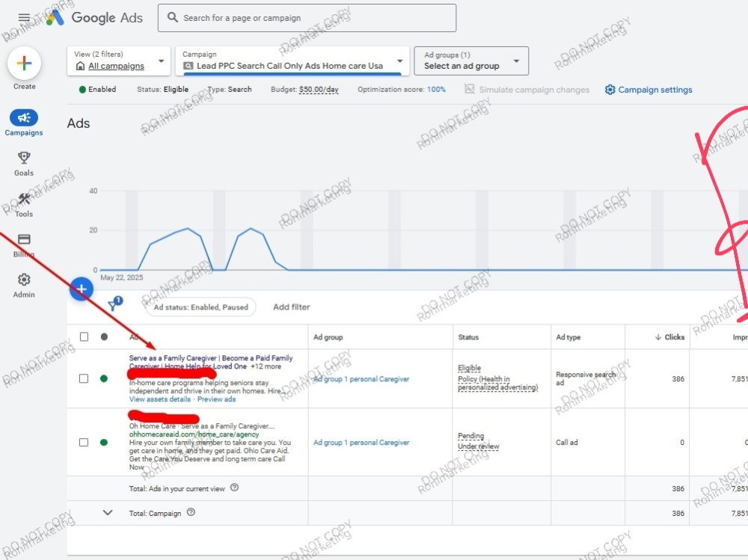The height and width of the screenshot is (560, 748).
Task: Open the Campaign selector dropdown
Action: coord(292,61)
